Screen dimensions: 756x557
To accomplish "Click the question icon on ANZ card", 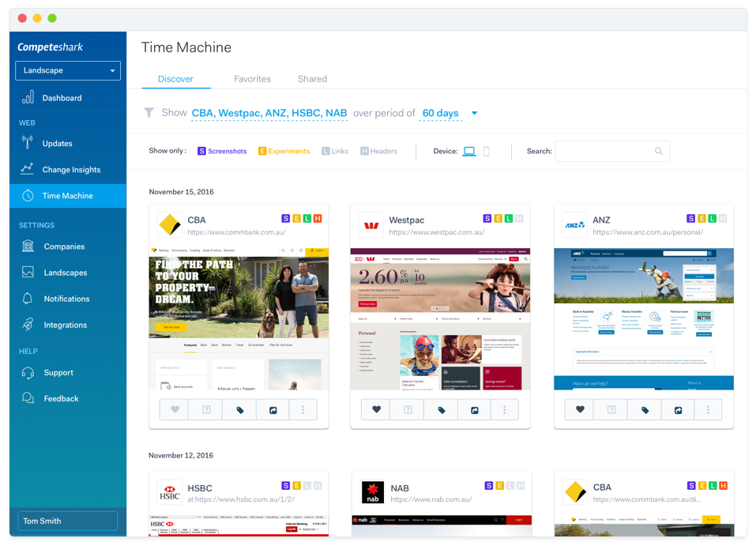I will point(611,409).
